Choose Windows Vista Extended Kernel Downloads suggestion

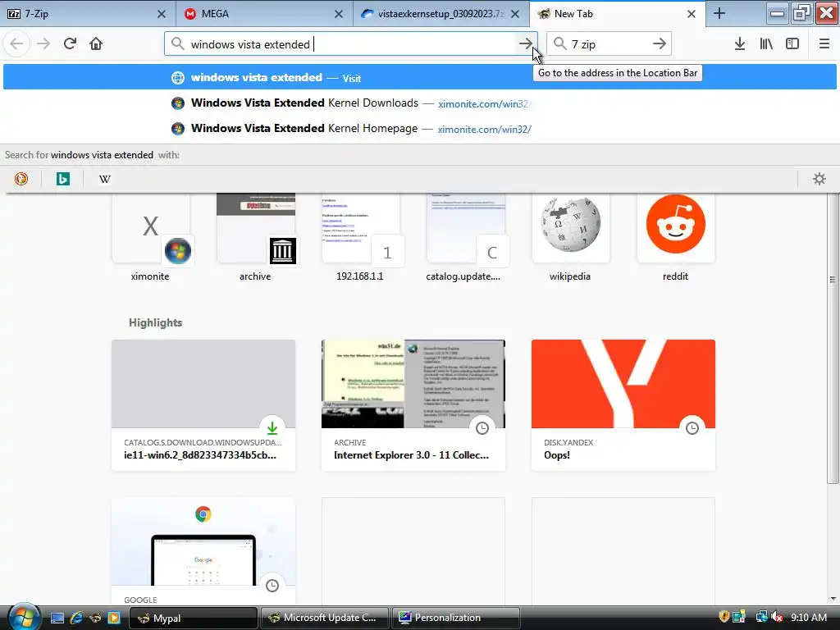tap(419, 103)
